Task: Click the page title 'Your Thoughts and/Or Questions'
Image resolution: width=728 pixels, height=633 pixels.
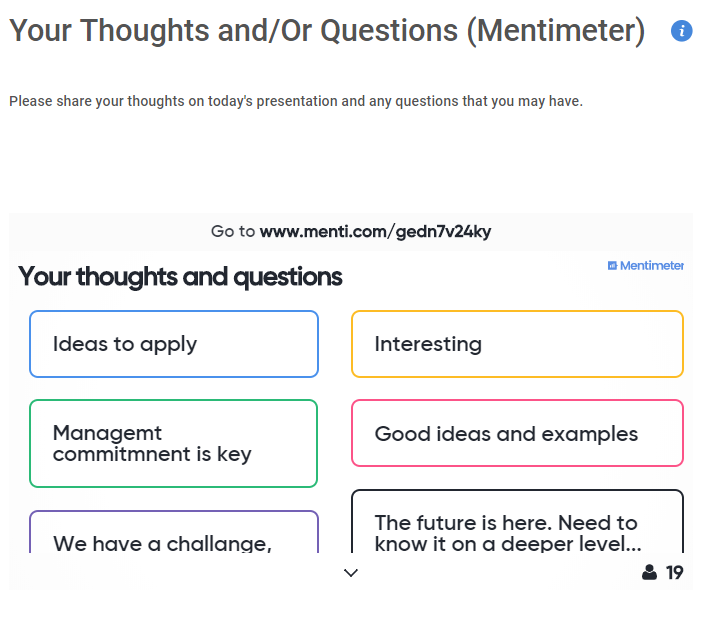Action: point(327,31)
